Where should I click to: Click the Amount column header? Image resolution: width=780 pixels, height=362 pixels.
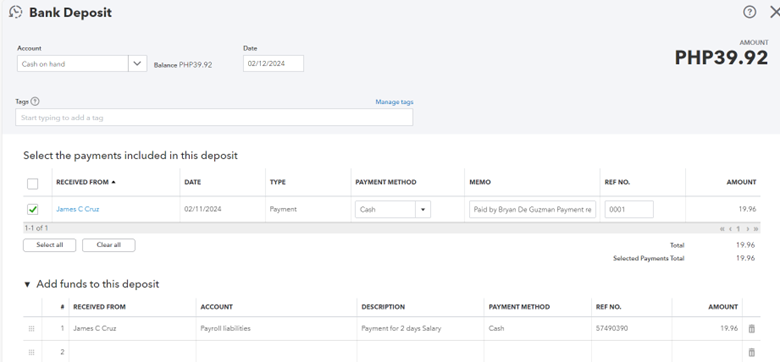pos(741,182)
